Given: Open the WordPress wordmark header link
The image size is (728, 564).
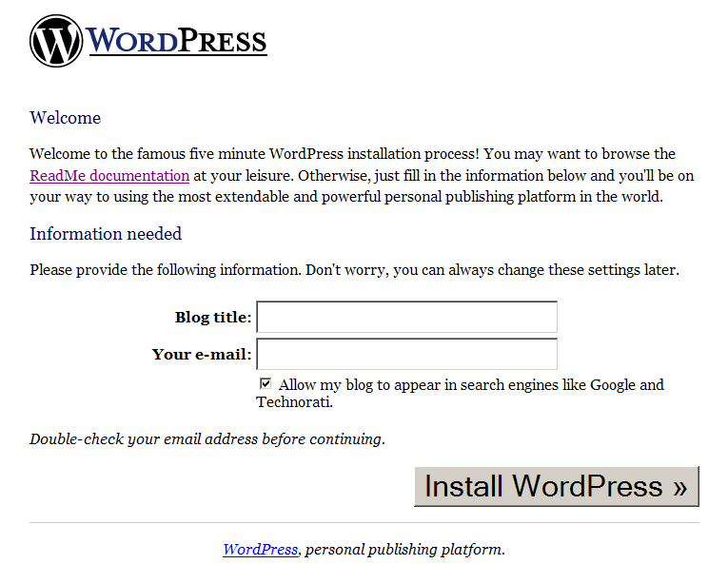Looking at the screenshot, I should 176,41.
